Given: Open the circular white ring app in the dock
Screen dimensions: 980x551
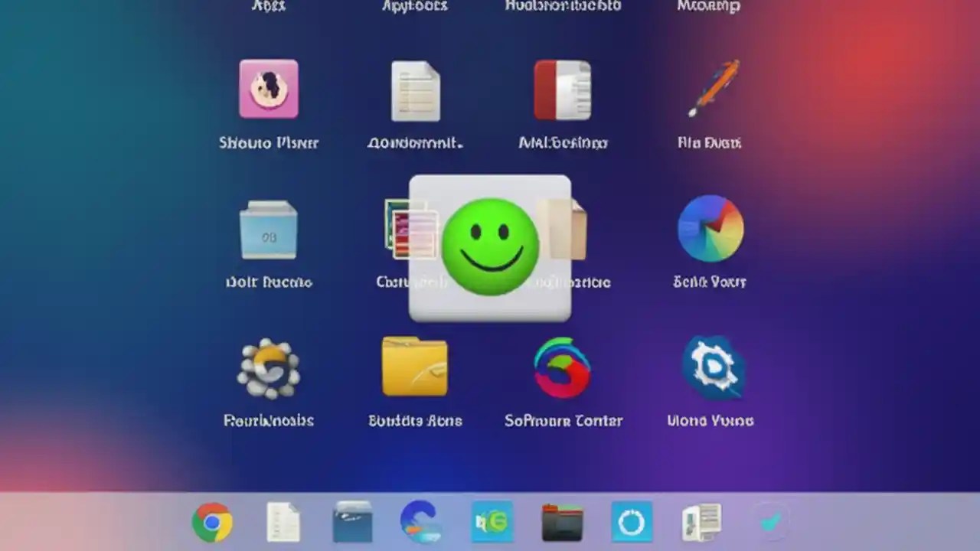Looking at the screenshot, I should coord(631,521).
